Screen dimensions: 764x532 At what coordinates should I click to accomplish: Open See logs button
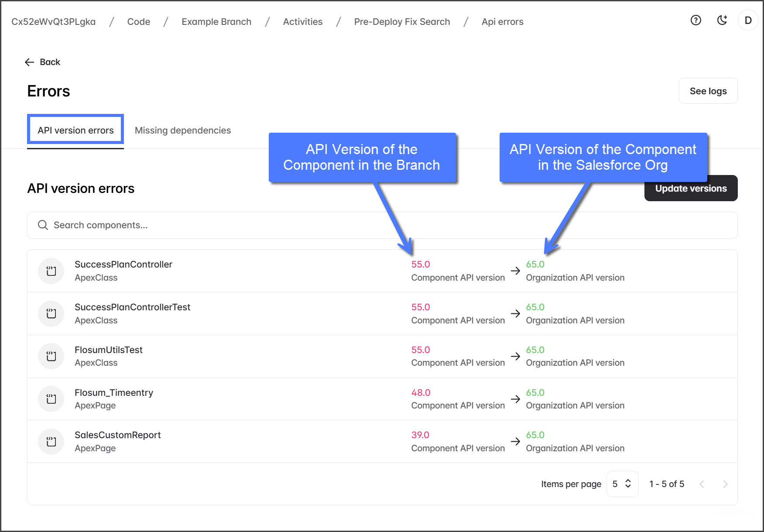click(708, 91)
